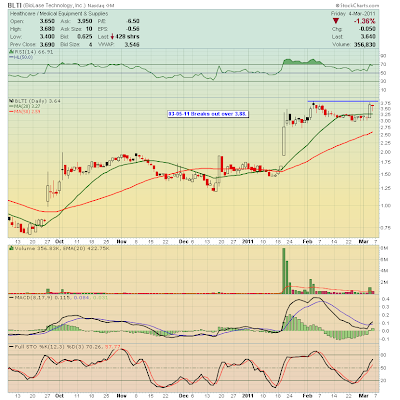Click the Volume legend icon

coord(11,248)
